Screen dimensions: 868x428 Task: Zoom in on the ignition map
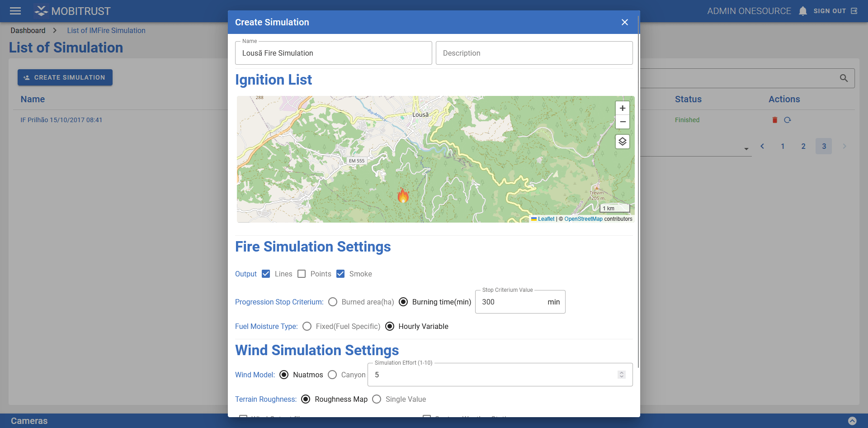tap(623, 108)
